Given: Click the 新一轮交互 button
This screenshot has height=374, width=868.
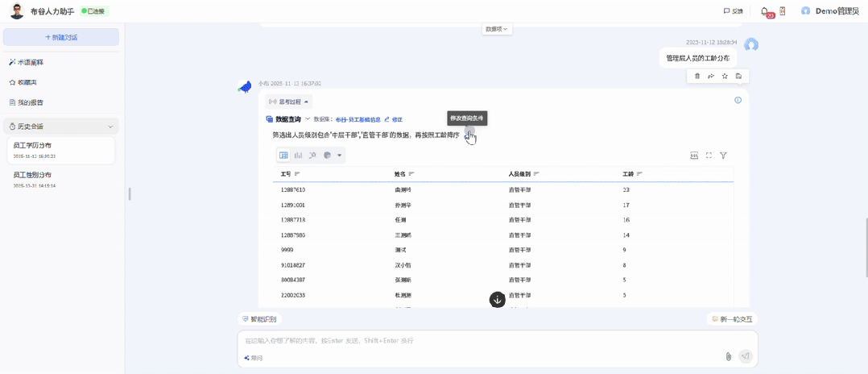Looking at the screenshot, I should tap(732, 319).
